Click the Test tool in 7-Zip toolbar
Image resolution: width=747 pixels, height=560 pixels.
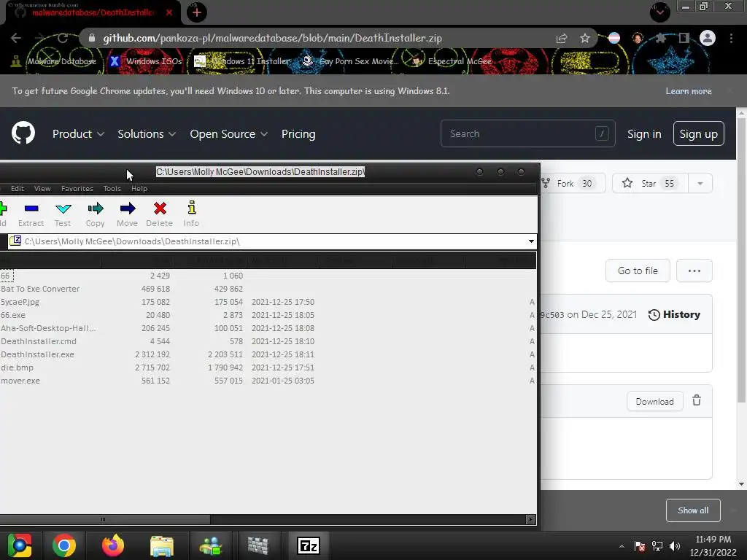click(x=63, y=214)
